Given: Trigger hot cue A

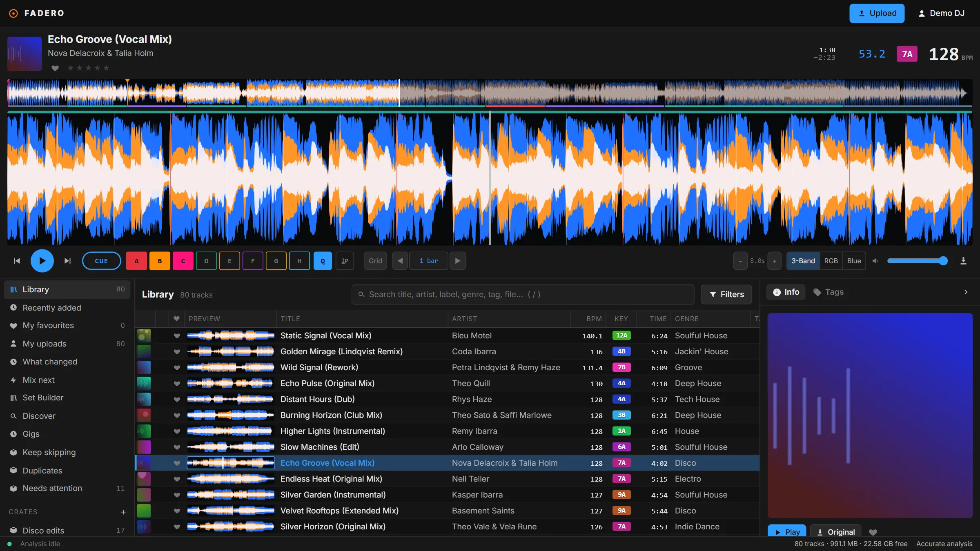Looking at the screenshot, I should [136, 261].
